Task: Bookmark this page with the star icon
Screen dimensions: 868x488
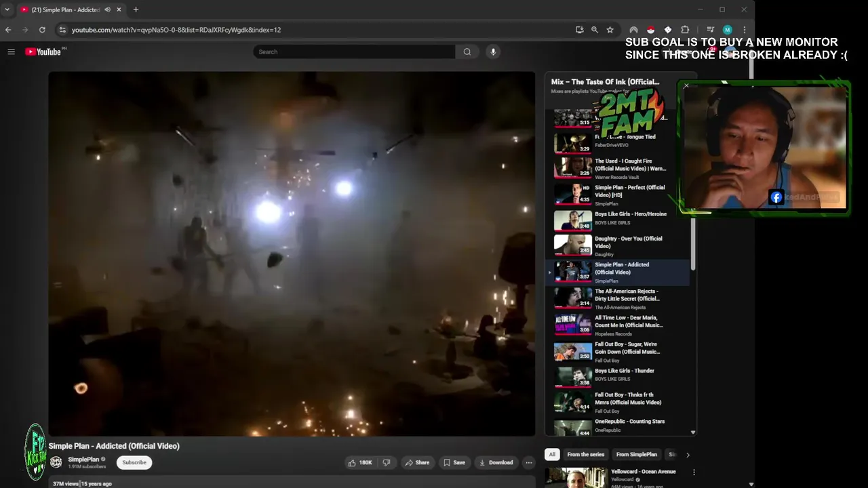Action: click(x=610, y=30)
